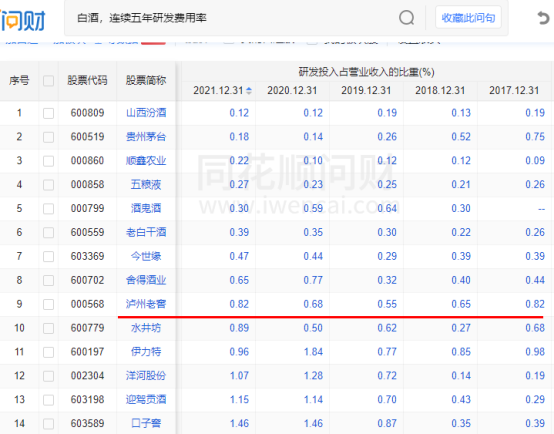This screenshot has width=554, height=434.
Task: Open the 泸州老窖 stock link
Action: [146, 304]
